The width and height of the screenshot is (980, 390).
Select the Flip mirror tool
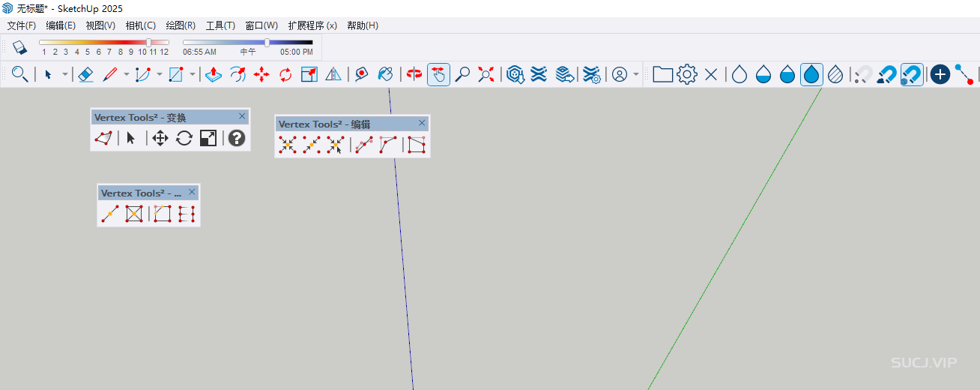(x=333, y=74)
